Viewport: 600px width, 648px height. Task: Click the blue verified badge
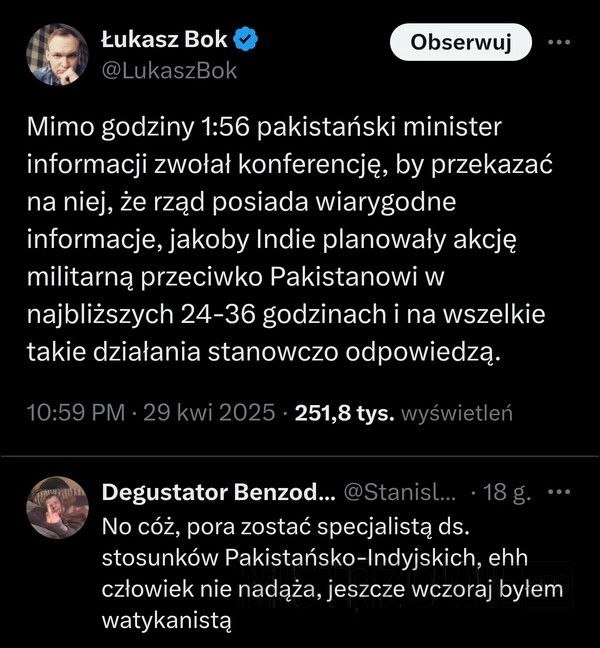(248, 40)
